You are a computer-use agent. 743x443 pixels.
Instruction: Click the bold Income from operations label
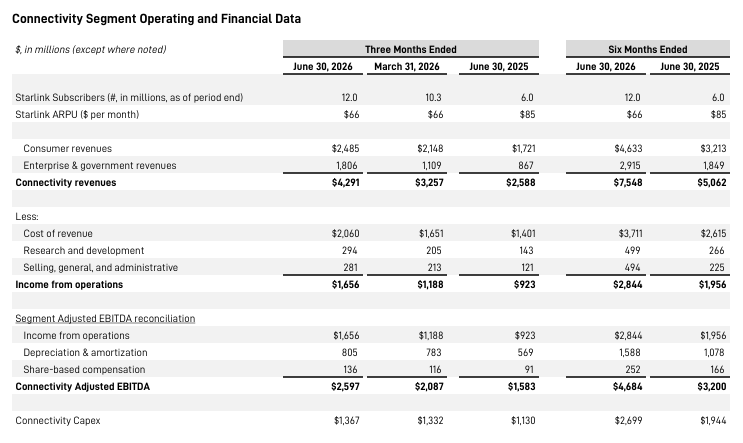[x=69, y=285]
